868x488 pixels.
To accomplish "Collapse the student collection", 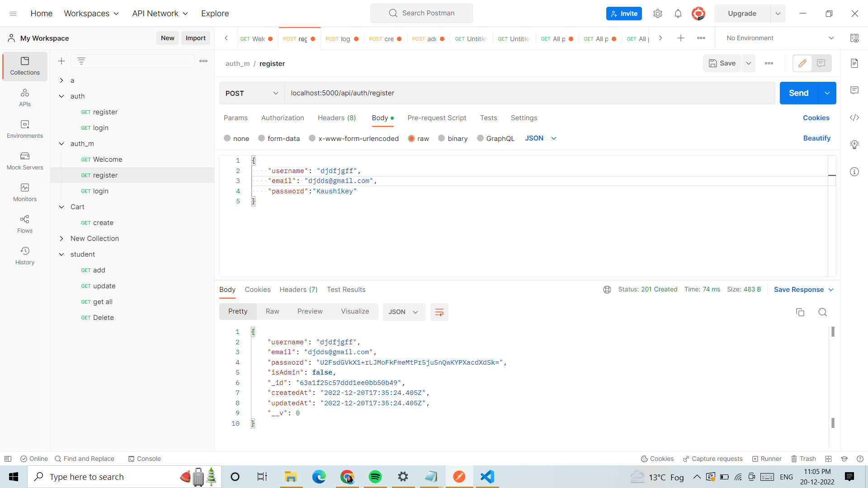I will click(x=62, y=254).
